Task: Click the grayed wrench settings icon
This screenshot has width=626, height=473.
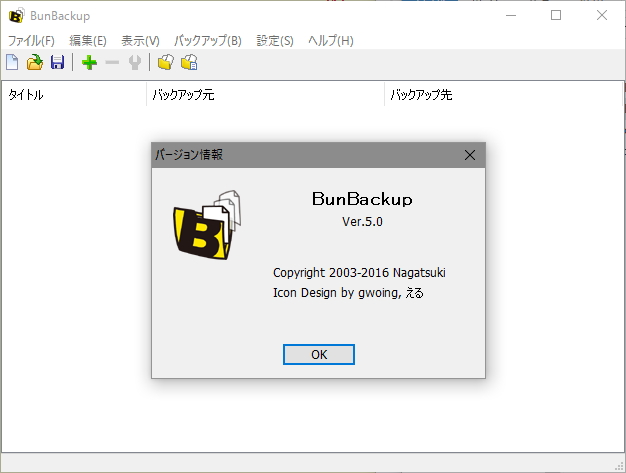Action: coord(135,63)
